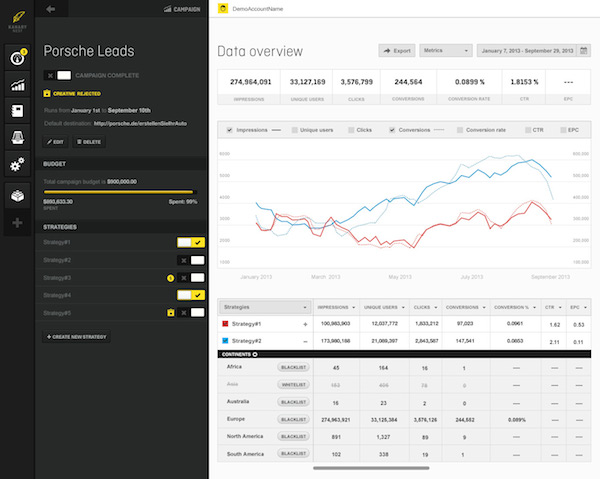Open the CTR column sort dropdown
Screen dimensions: 600x479
[x=560, y=308]
